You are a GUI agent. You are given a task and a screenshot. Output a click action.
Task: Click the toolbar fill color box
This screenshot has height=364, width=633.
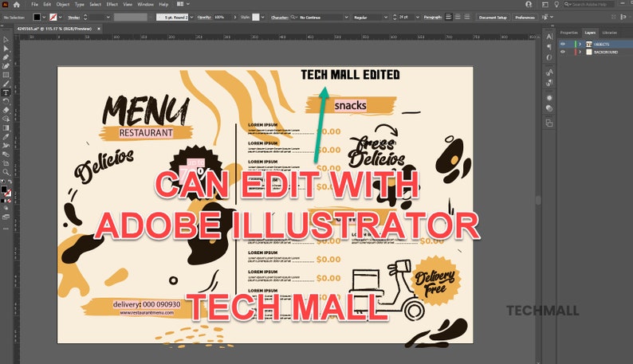coord(4,189)
